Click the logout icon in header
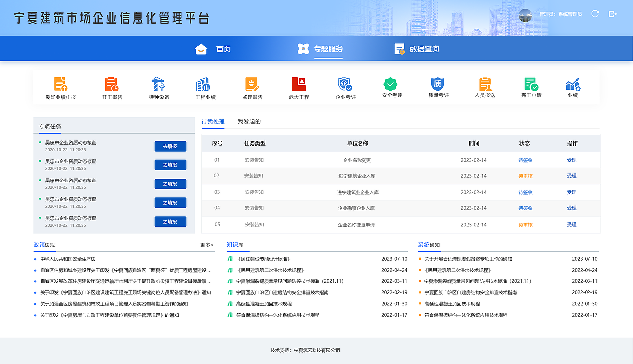Image resolution: width=633 pixels, height=364 pixels. [613, 14]
